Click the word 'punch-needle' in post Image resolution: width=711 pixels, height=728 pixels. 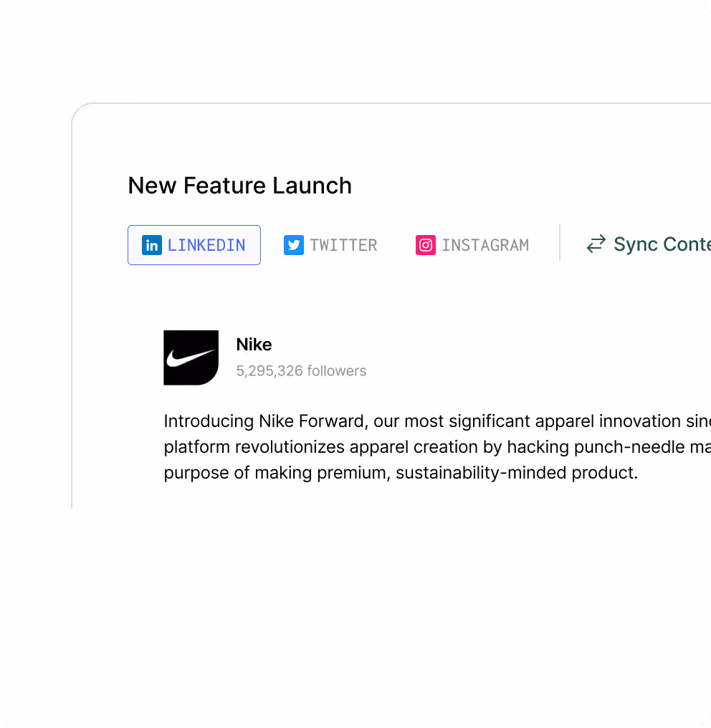(x=629, y=447)
